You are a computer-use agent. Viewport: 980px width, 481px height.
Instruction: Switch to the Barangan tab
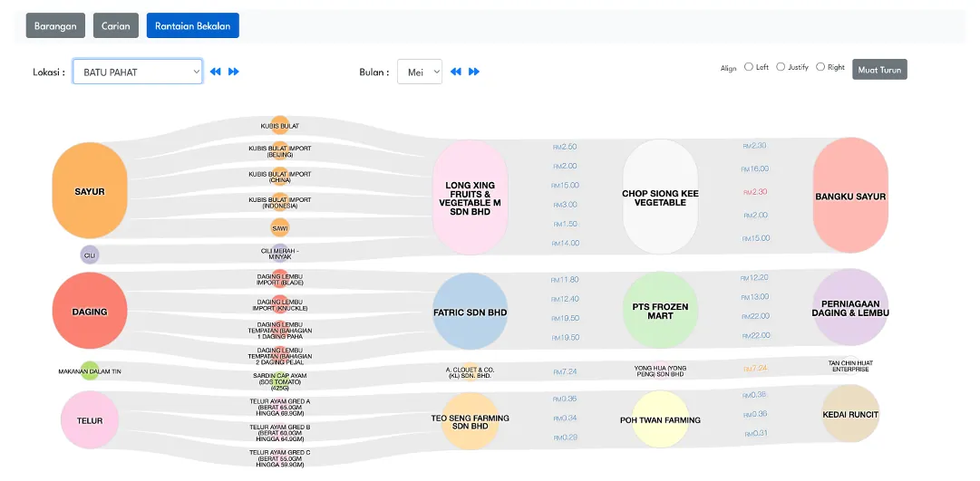click(x=55, y=25)
